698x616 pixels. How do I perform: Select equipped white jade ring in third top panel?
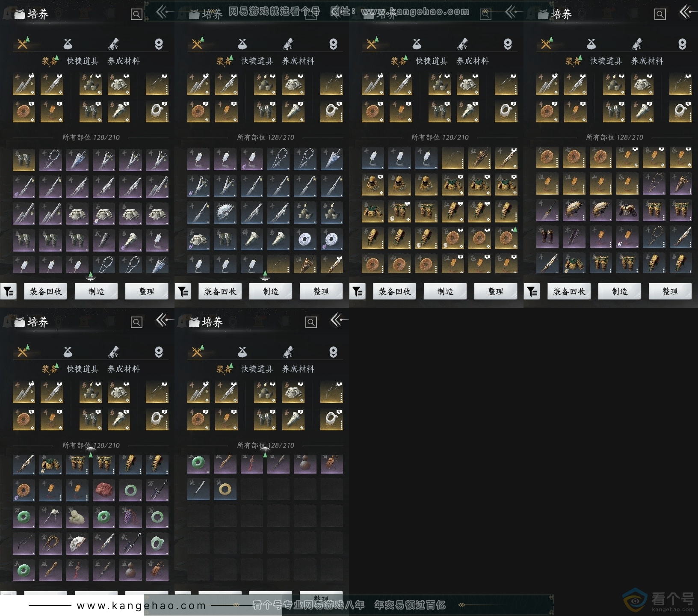point(506,111)
